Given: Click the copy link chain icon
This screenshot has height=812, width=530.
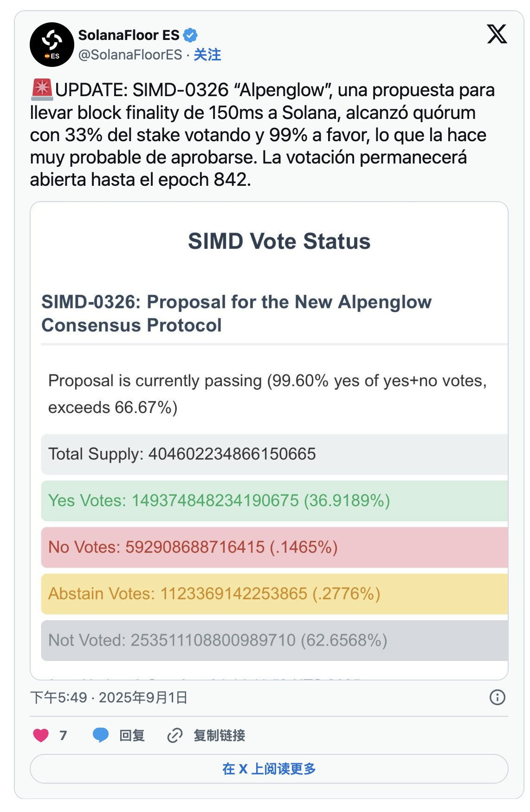Looking at the screenshot, I should pos(175,735).
